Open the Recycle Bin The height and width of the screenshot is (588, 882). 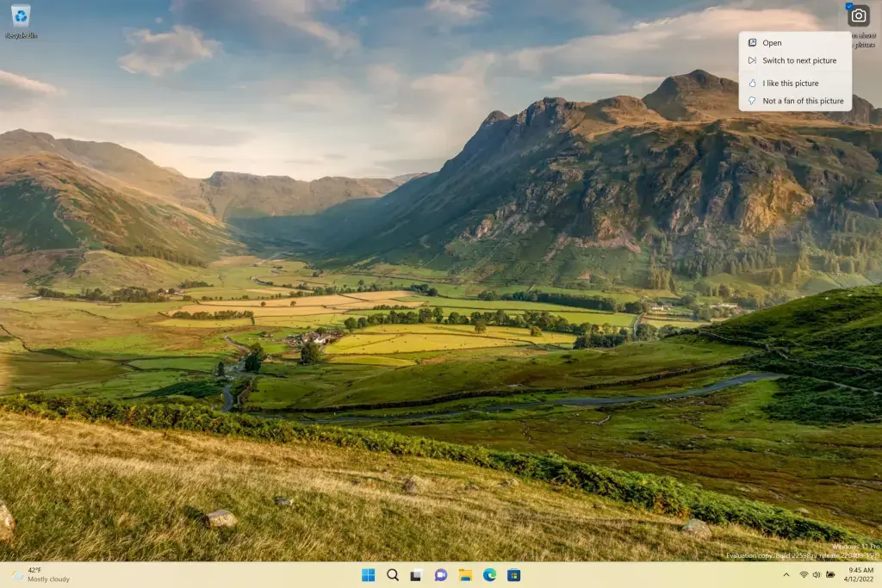pyautogui.click(x=18, y=15)
